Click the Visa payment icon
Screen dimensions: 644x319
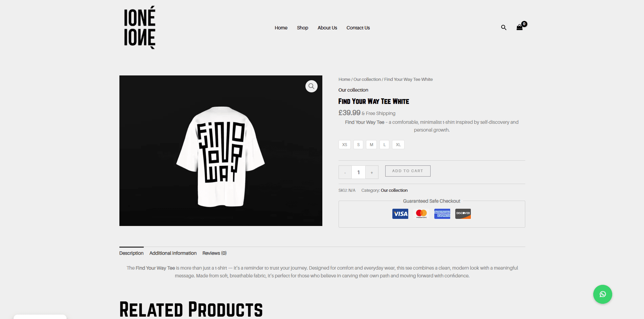[x=400, y=214]
